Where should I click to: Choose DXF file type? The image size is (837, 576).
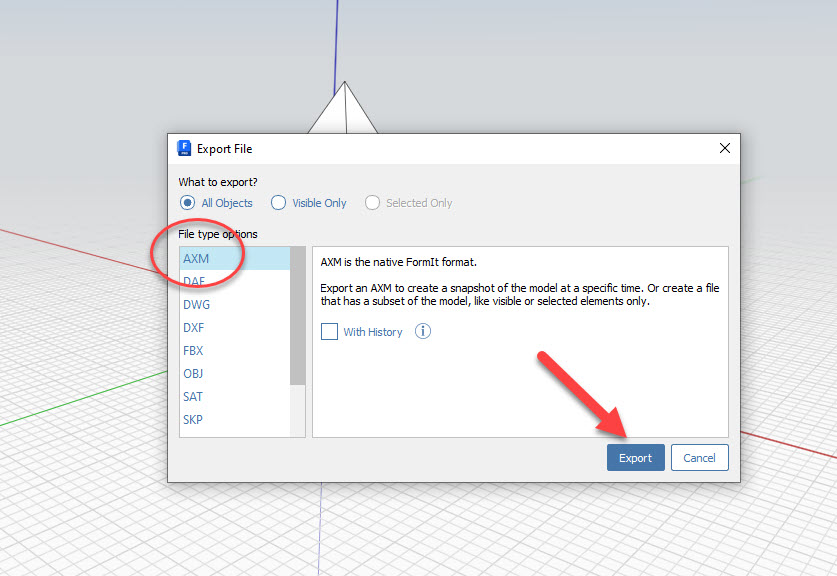[x=235, y=327]
